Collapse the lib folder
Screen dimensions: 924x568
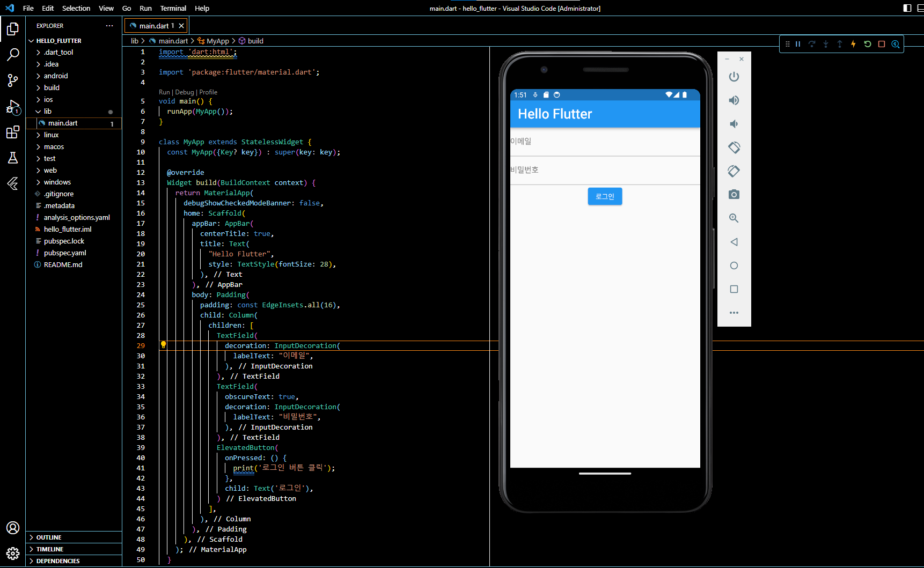pyautogui.click(x=74, y=112)
